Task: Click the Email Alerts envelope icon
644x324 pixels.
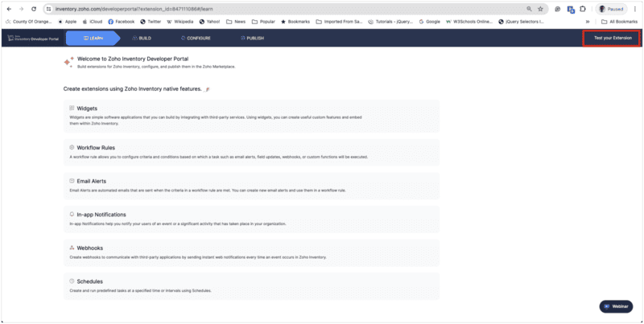Action: (72, 181)
